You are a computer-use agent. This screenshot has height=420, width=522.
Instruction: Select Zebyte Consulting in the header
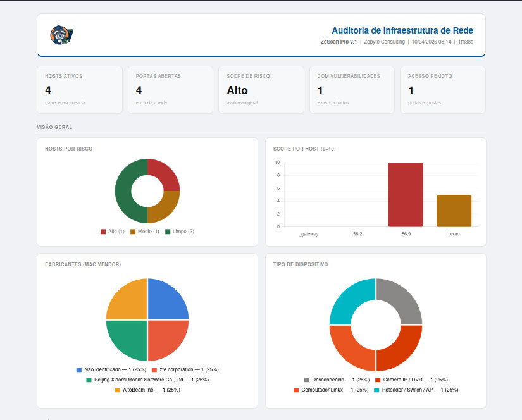coord(384,43)
